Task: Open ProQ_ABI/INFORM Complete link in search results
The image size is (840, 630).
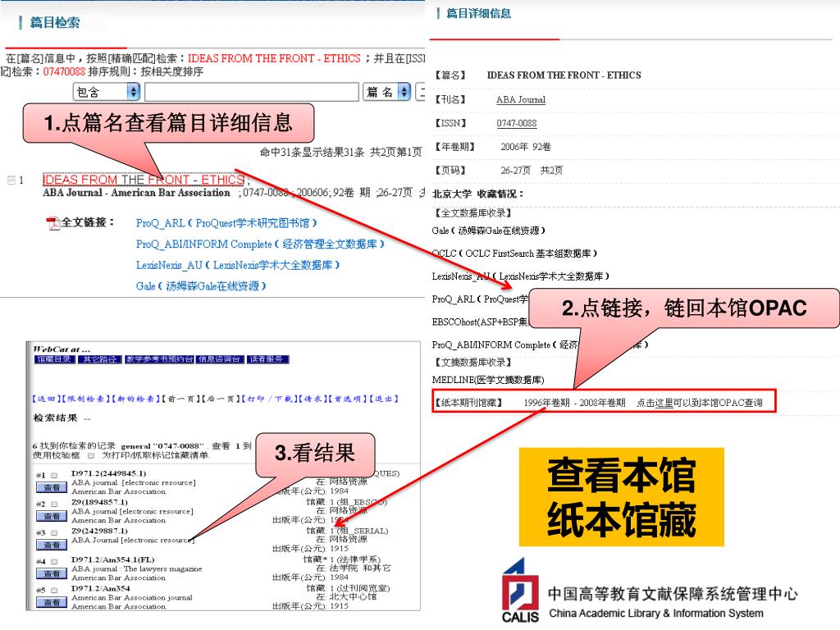Action: (260, 244)
